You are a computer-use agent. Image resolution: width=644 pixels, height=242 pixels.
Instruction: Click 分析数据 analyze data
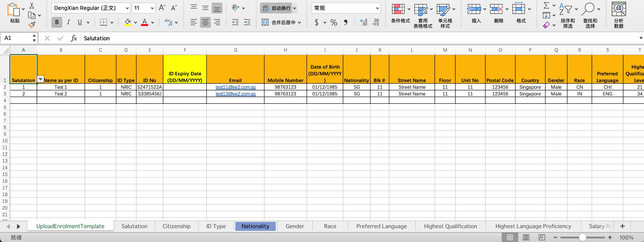[x=618, y=15]
